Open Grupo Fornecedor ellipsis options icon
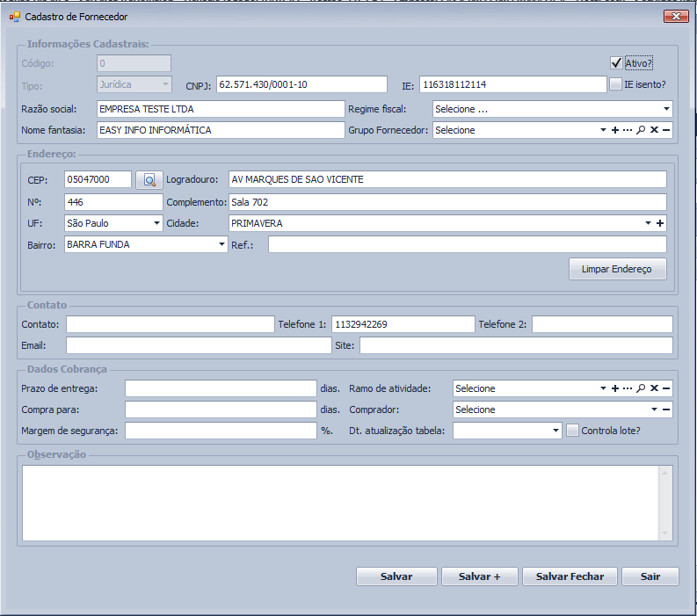 pyautogui.click(x=628, y=130)
